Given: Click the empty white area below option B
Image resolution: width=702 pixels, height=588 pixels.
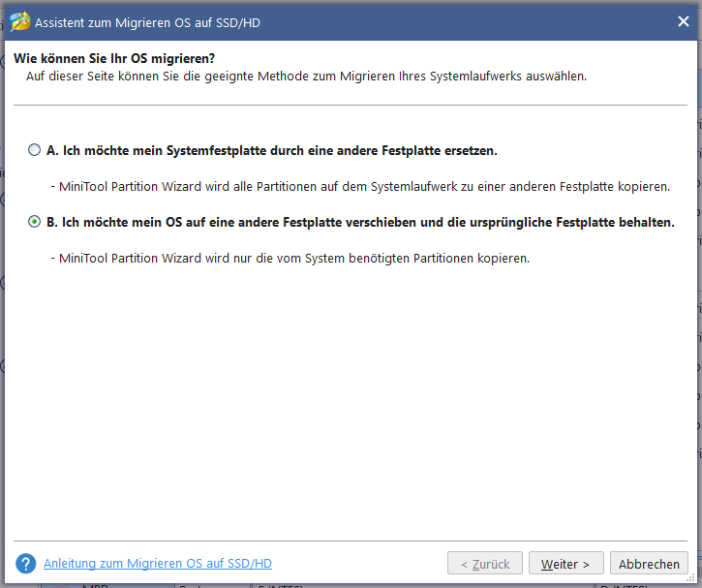Looking at the screenshot, I should (350, 394).
